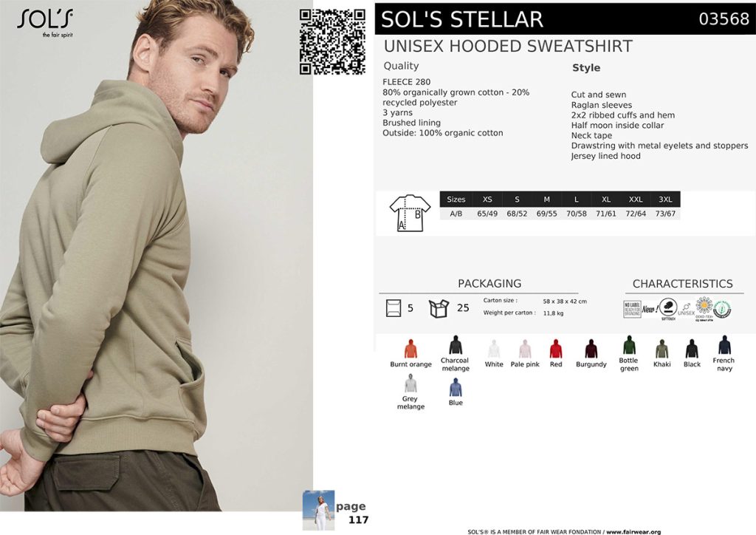
Task: Choose the French navy hoodie
Action: 725,345
